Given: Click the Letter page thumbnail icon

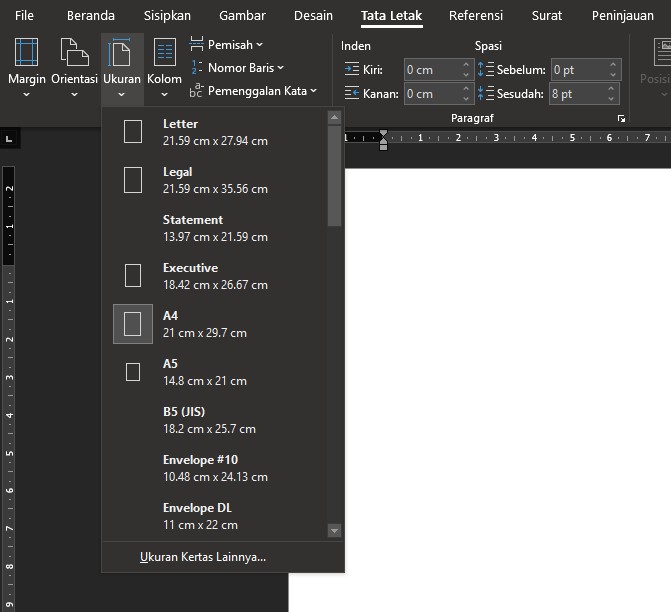Looking at the screenshot, I should 133,131.
